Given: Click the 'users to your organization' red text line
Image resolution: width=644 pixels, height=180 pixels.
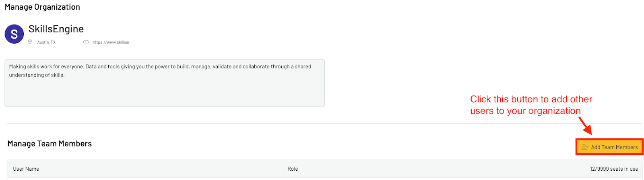Looking at the screenshot, I should pos(525,111).
